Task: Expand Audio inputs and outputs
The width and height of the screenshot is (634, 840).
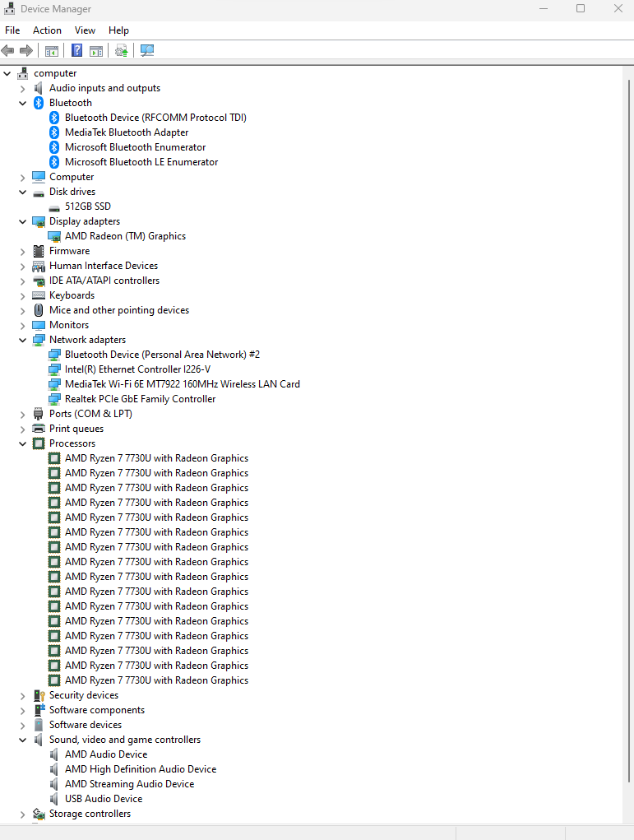Action: point(22,88)
